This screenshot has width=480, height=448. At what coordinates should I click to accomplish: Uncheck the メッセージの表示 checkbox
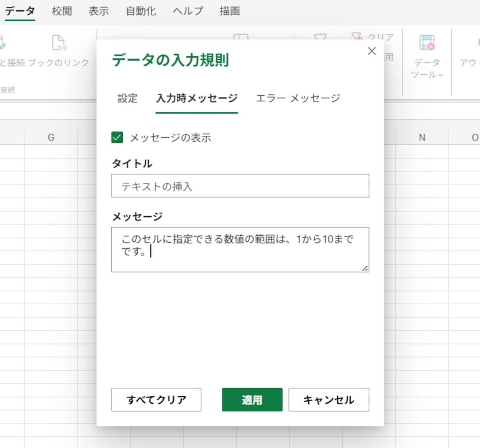[x=116, y=138]
